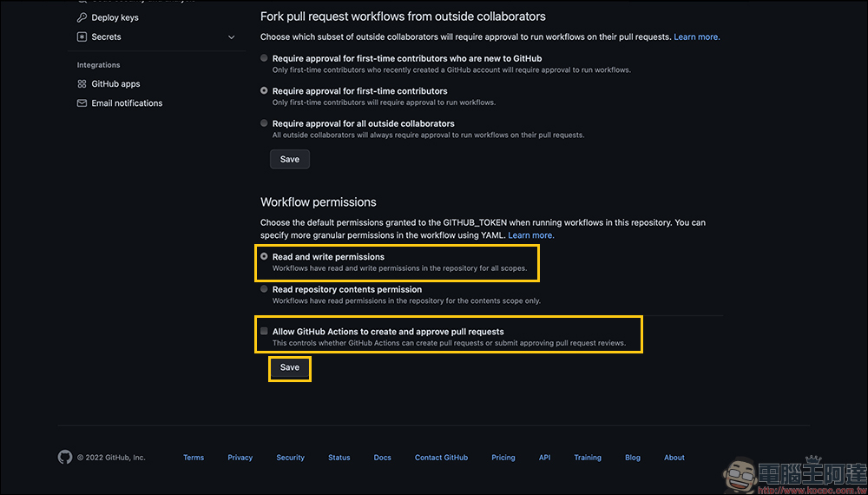Enable Actions to create and approve pull requests

[264, 332]
